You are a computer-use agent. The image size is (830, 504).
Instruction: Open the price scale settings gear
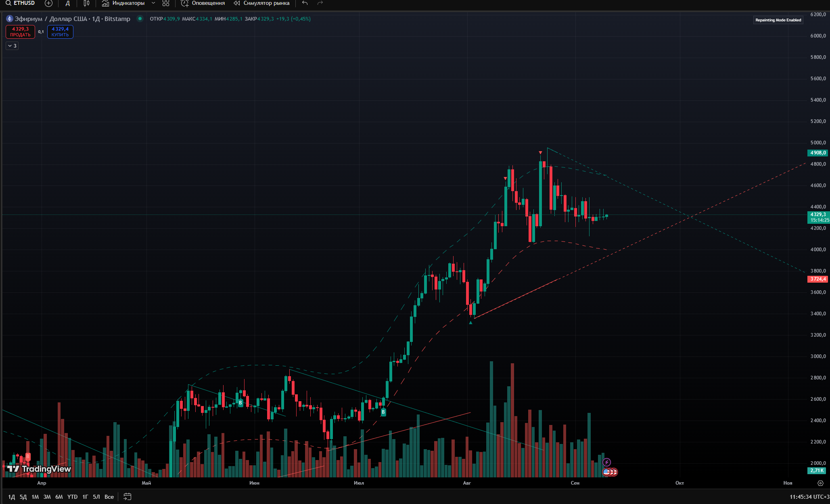[820, 483]
